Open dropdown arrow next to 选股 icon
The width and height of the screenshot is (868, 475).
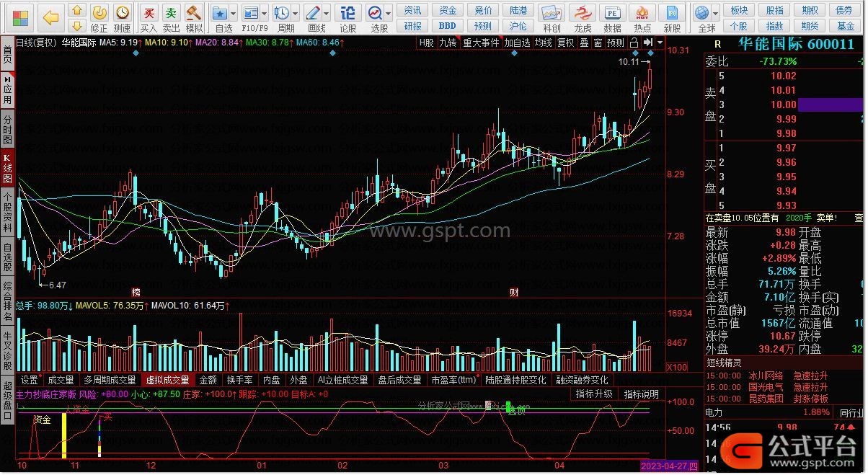pyautogui.click(x=389, y=14)
